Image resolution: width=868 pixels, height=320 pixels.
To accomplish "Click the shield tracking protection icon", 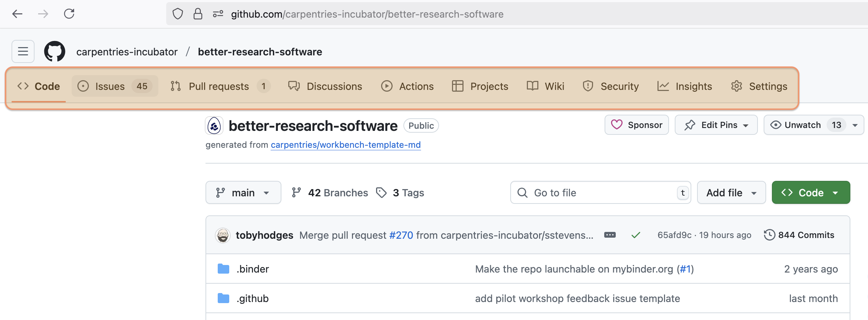I will click(178, 14).
